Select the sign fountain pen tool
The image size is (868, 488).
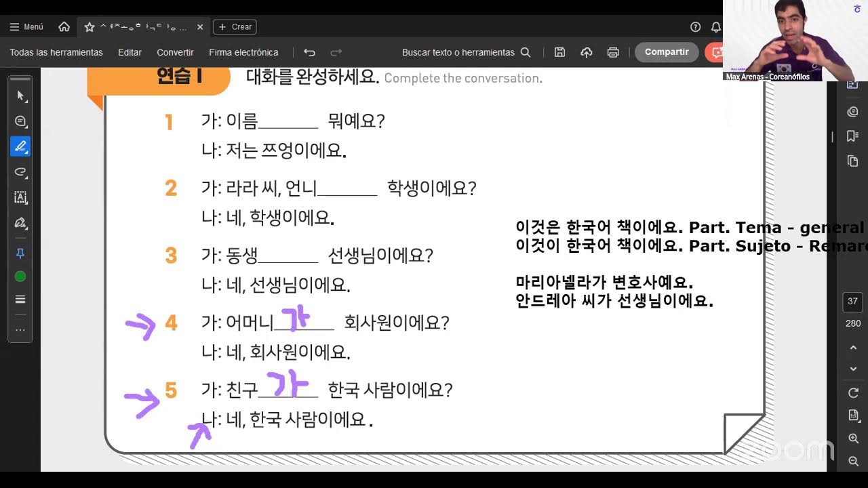20,223
